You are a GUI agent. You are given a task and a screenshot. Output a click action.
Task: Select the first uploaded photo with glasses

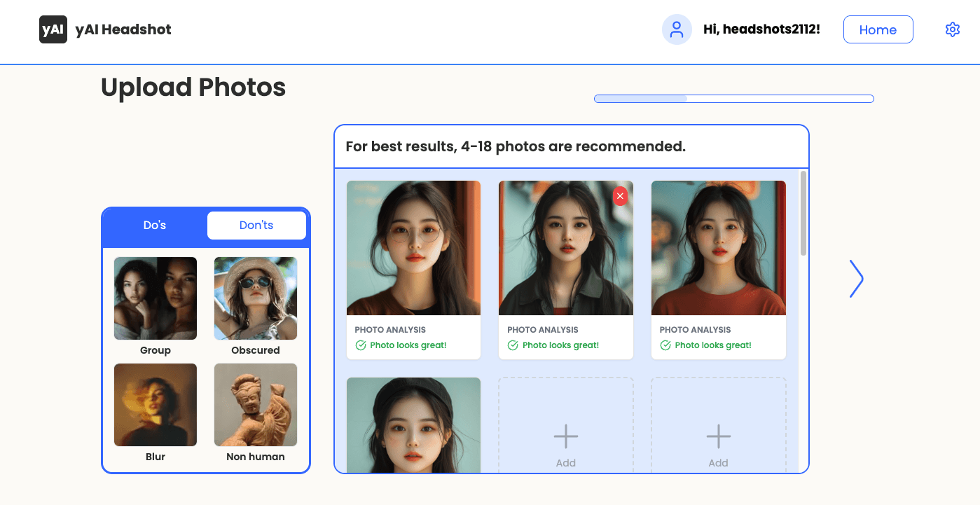tap(413, 248)
